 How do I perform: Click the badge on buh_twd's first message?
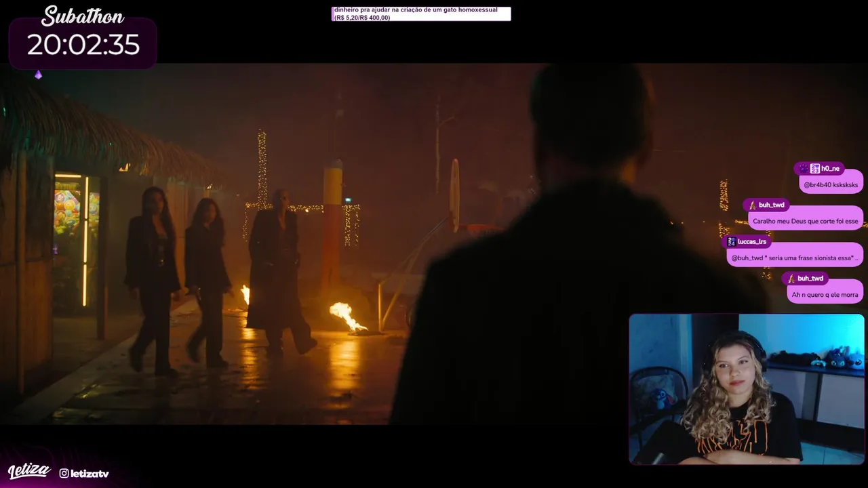click(752, 205)
